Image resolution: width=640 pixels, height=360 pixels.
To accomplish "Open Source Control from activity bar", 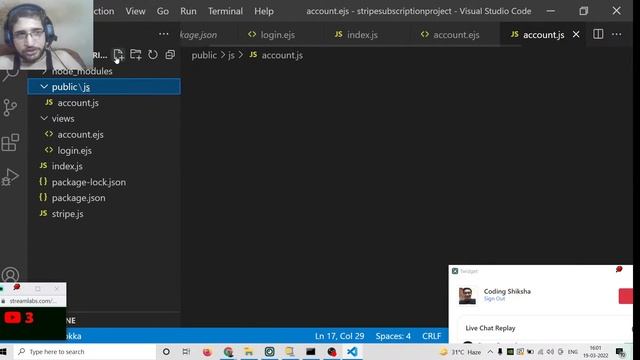I will 10,108.
